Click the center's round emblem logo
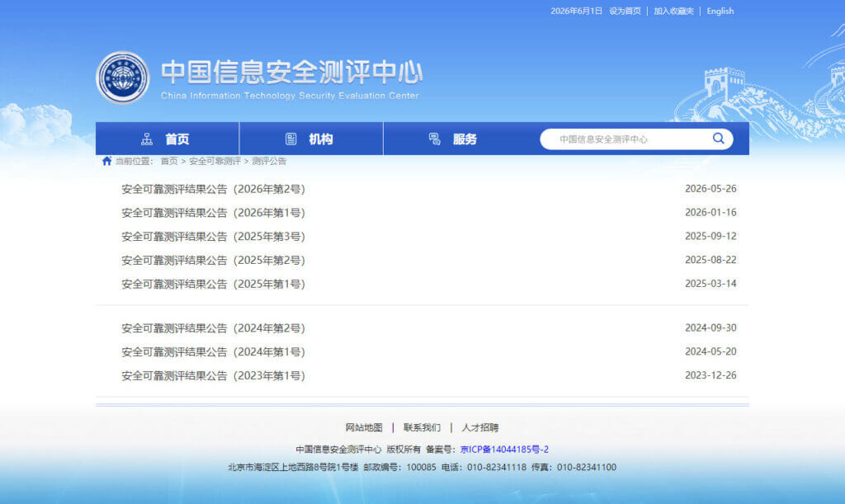 click(x=123, y=78)
